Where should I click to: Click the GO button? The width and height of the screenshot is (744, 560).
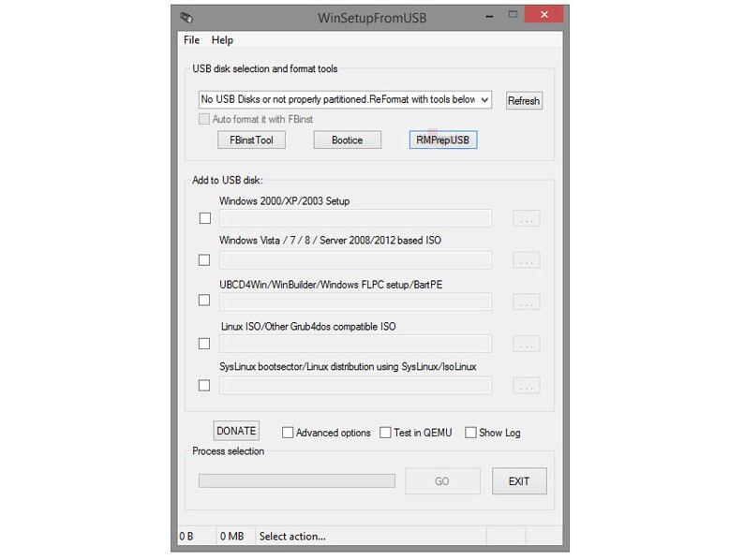pos(442,481)
